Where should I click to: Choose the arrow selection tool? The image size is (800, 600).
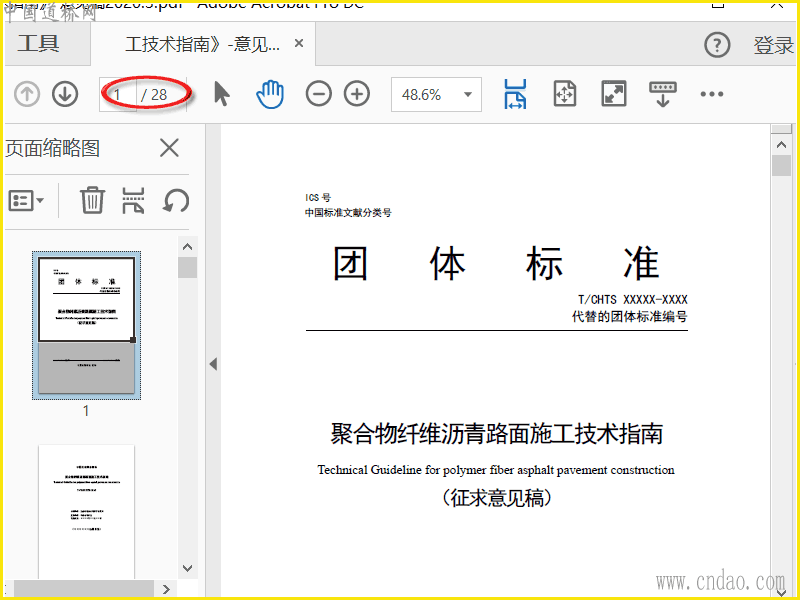coord(221,94)
